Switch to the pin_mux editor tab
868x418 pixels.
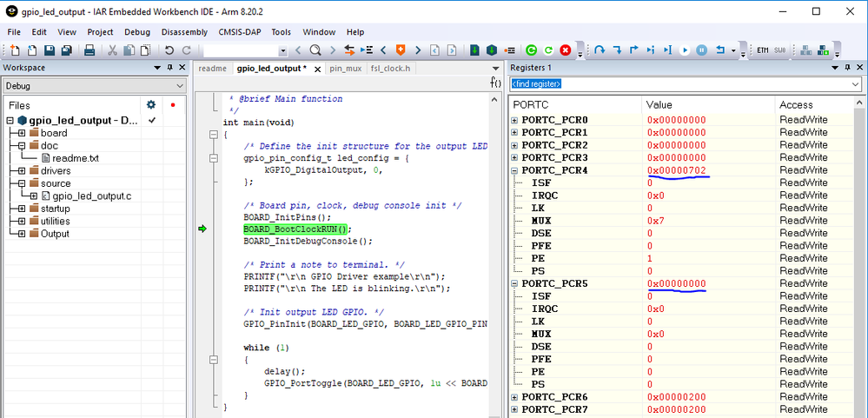click(345, 68)
